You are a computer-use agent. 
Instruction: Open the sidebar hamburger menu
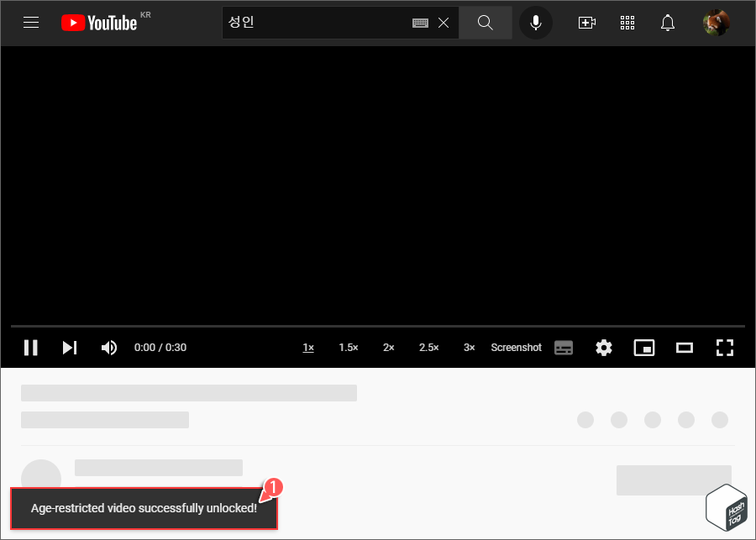[31, 23]
